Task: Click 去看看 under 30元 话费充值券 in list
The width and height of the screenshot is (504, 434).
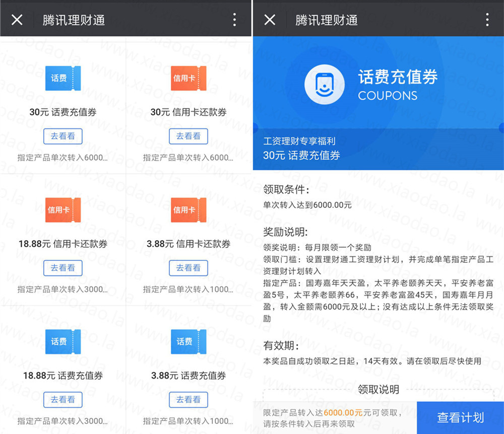Action: tap(63, 136)
